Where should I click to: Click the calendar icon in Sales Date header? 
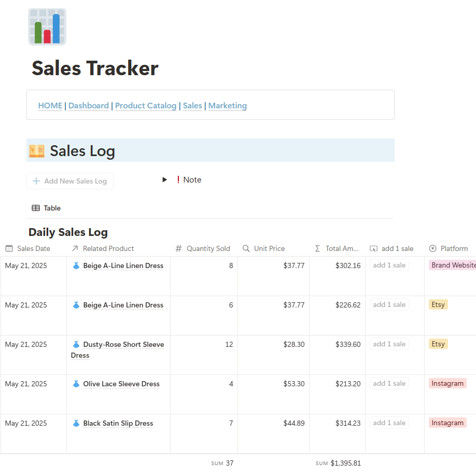(x=9, y=248)
